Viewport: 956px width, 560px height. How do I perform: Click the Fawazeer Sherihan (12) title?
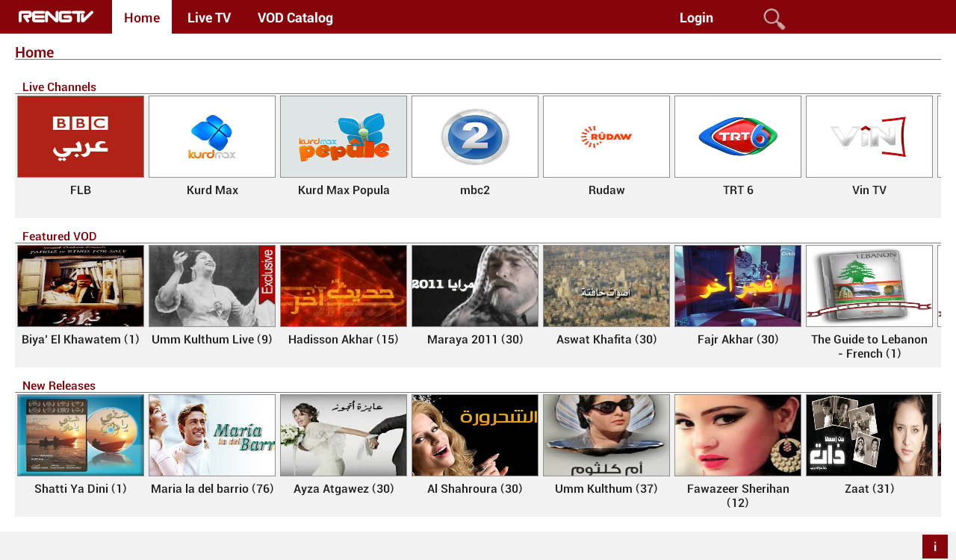point(738,496)
